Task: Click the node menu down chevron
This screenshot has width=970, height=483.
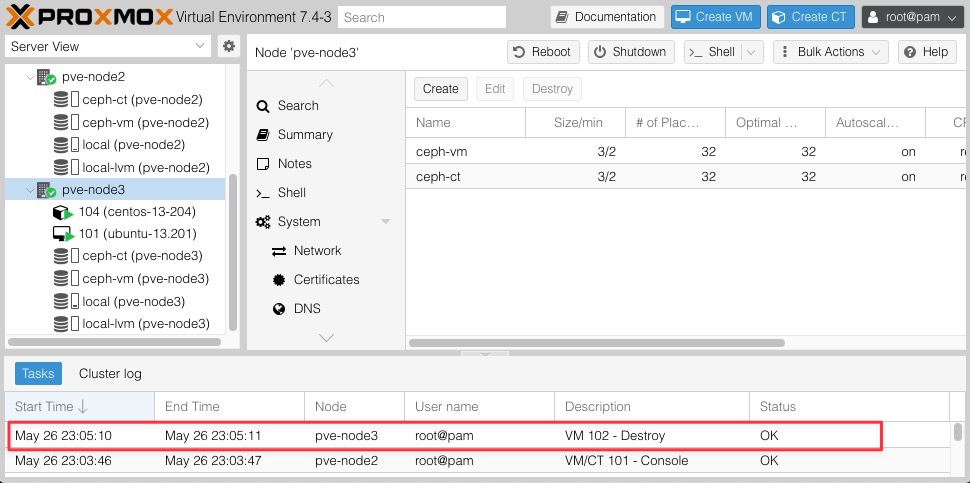Action: click(326, 338)
